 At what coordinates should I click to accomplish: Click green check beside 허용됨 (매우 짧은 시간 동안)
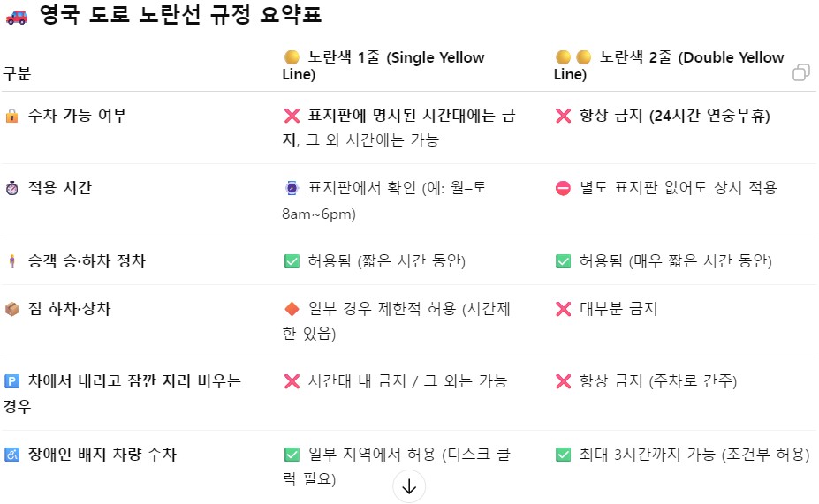[x=563, y=261]
